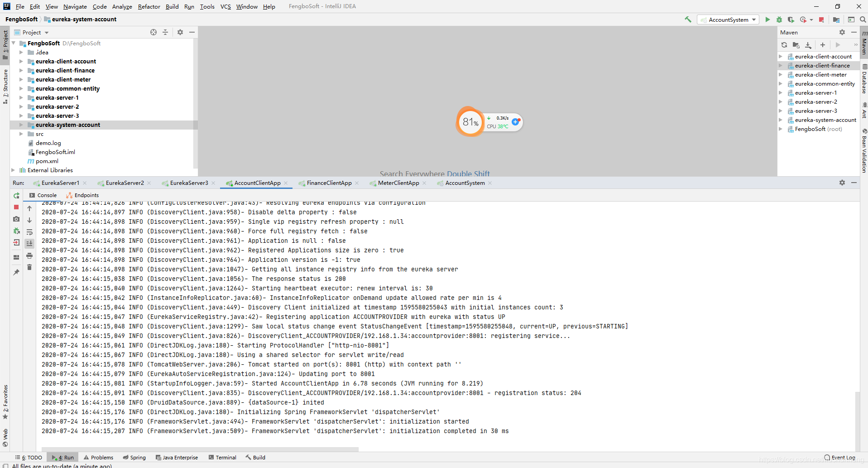Expand eureka-client-account folder in Project tree
This screenshot has height=468, width=868.
pyautogui.click(x=21, y=61)
